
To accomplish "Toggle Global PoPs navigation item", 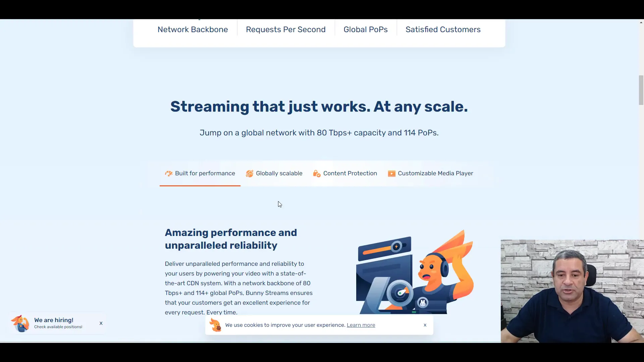I will click(x=366, y=29).
